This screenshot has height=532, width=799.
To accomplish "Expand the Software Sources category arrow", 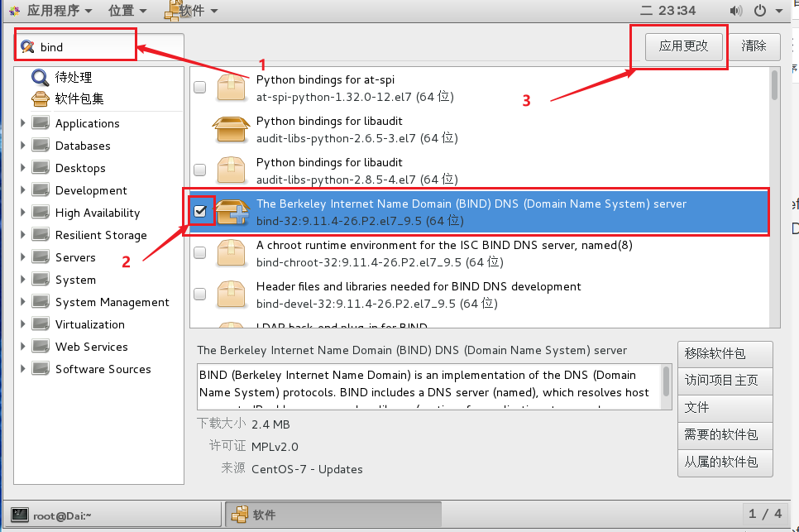I will click(x=23, y=368).
